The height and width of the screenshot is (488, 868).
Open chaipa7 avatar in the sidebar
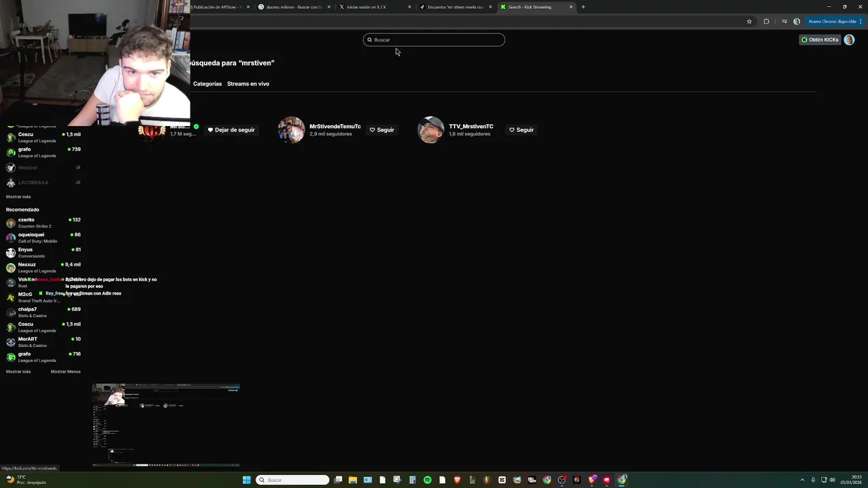click(11, 312)
